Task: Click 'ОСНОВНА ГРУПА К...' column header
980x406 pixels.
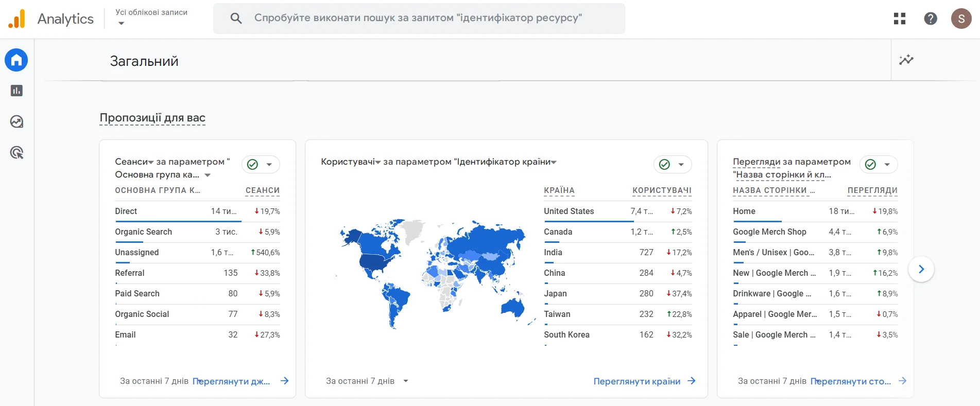Action: [158, 190]
